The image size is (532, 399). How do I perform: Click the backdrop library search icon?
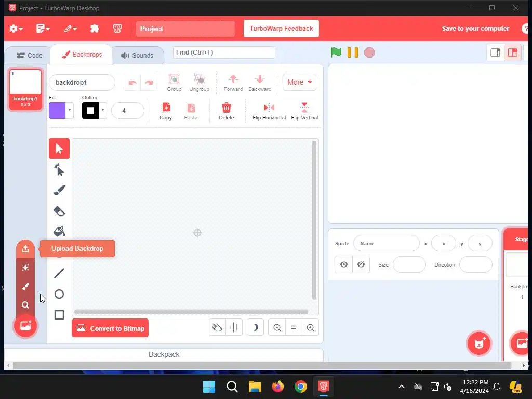point(25,304)
